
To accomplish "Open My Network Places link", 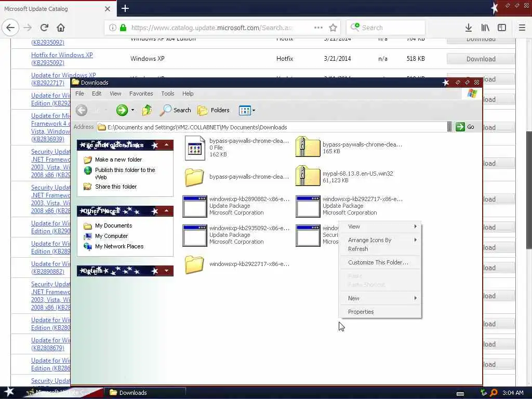I will point(114,246).
